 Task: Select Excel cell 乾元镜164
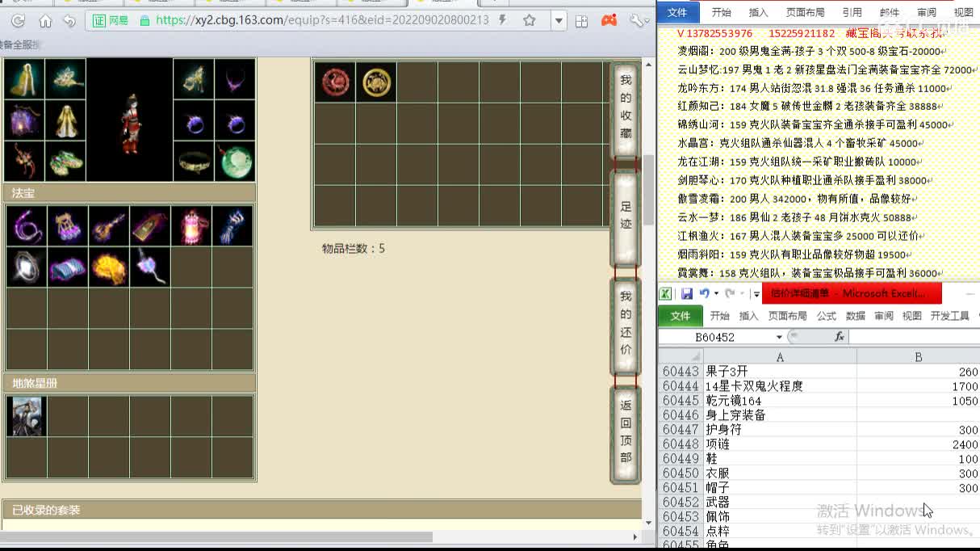tap(780, 401)
